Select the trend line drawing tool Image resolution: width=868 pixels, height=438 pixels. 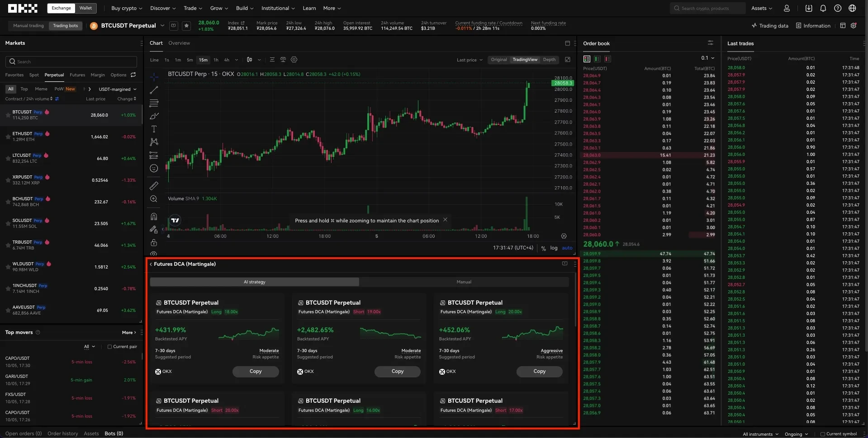(x=154, y=90)
